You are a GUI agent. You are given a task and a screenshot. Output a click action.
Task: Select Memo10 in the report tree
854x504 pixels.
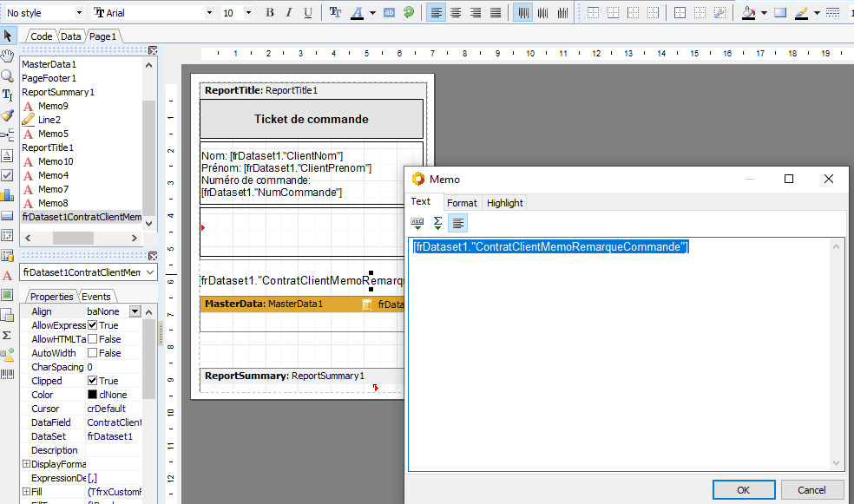[55, 161]
